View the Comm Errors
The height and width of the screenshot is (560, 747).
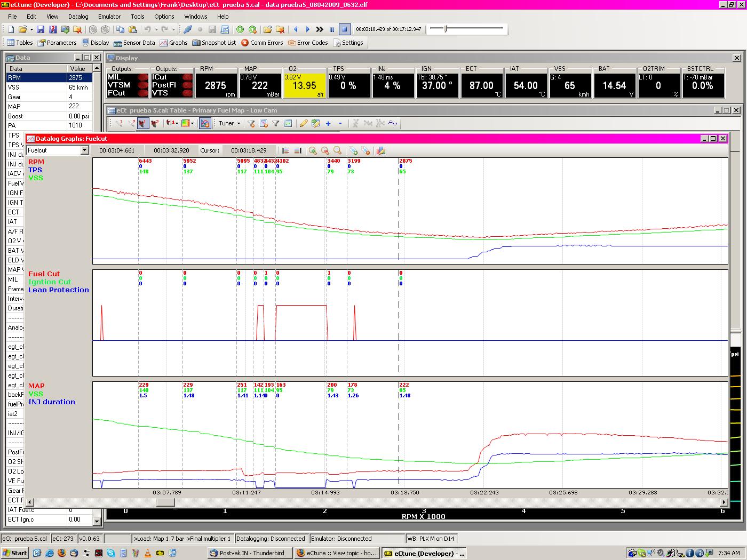(x=262, y=43)
